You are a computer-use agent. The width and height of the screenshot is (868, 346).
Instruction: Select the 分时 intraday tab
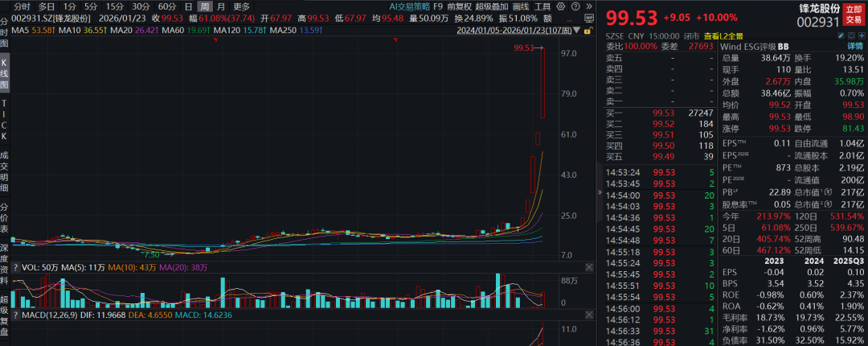tap(23, 6)
